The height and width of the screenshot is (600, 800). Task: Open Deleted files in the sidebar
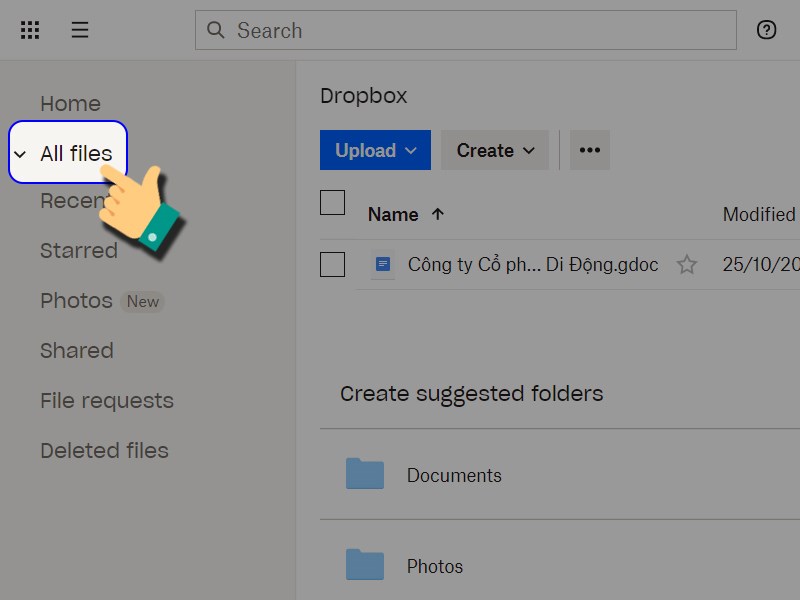tap(104, 451)
